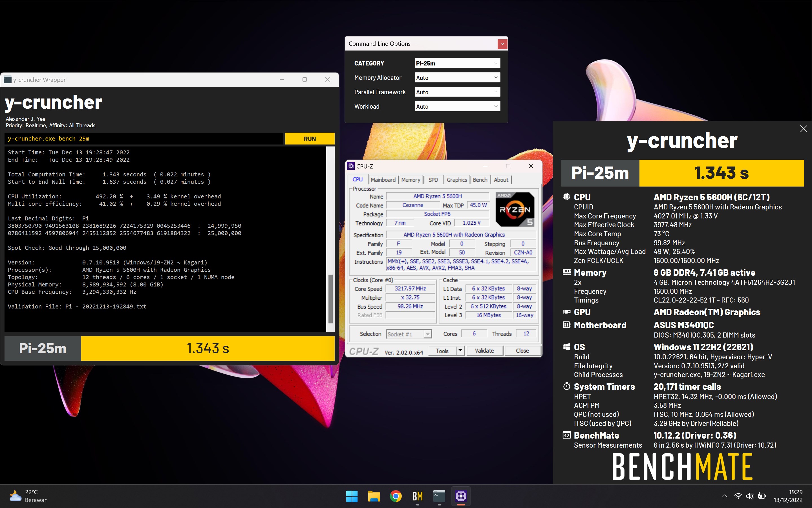Close the y-cruncher Wrapper window
This screenshot has height=508, width=812.
tap(328, 80)
